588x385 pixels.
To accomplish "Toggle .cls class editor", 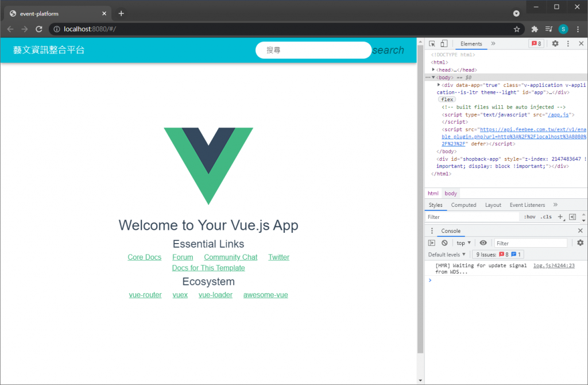I will [x=546, y=217].
